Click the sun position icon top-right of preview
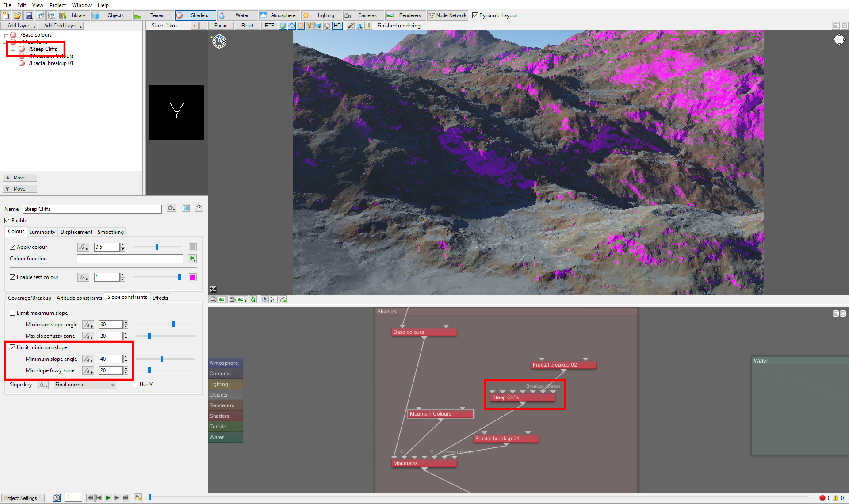 [x=839, y=40]
